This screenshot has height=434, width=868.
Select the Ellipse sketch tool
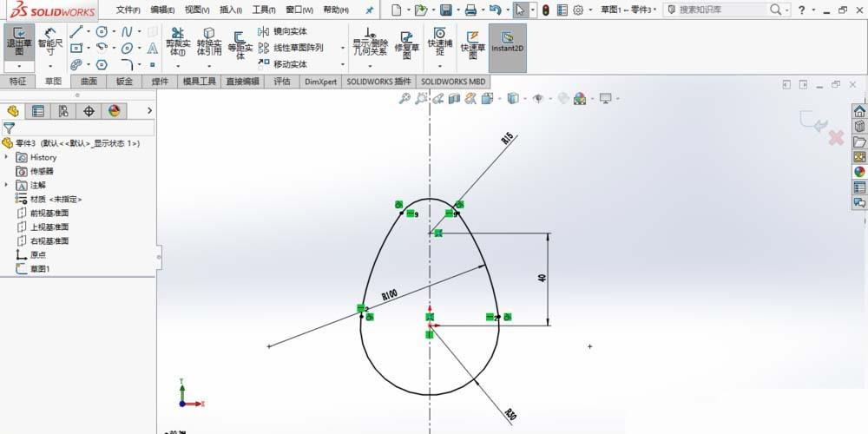pos(127,48)
